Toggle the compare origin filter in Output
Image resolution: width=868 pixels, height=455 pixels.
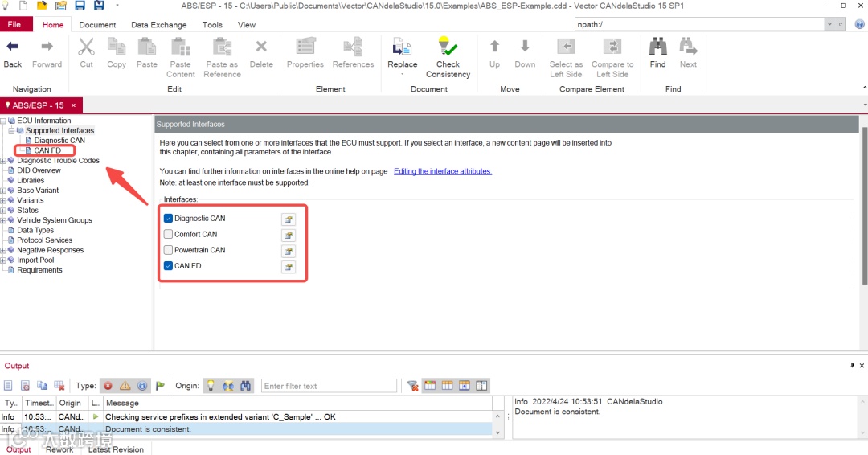(228, 386)
